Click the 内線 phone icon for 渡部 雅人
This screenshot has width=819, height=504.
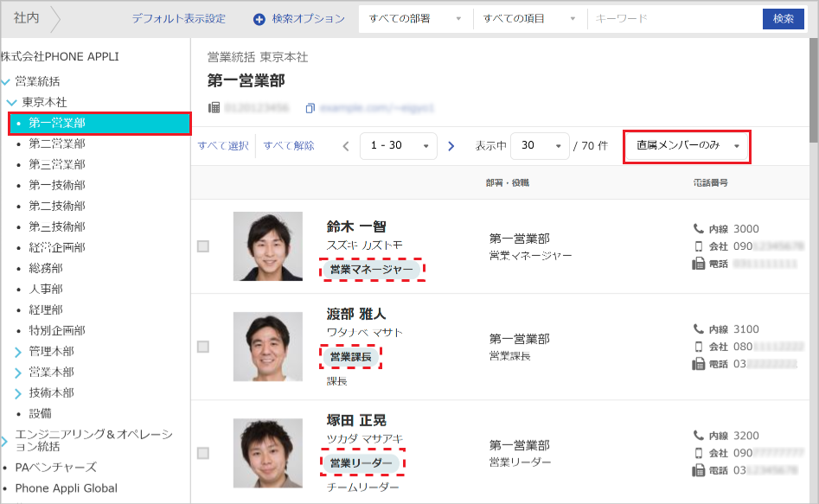[698, 330]
